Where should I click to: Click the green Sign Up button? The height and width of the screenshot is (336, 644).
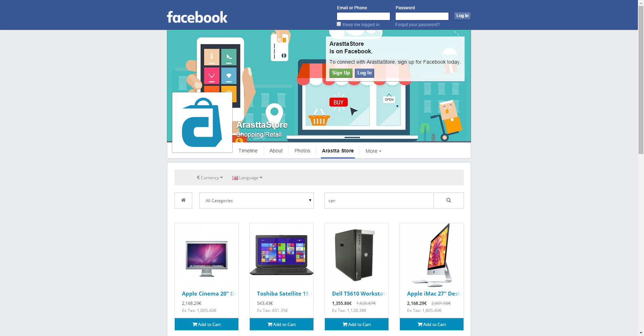[x=341, y=73]
